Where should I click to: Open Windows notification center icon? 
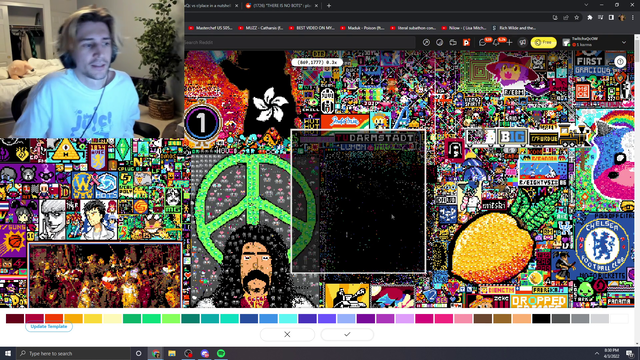click(630, 353)
